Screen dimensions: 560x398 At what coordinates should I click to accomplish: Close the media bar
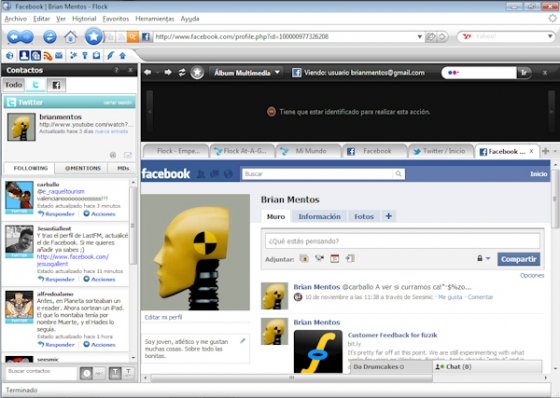pyautogui.click(x=545, y=73)
